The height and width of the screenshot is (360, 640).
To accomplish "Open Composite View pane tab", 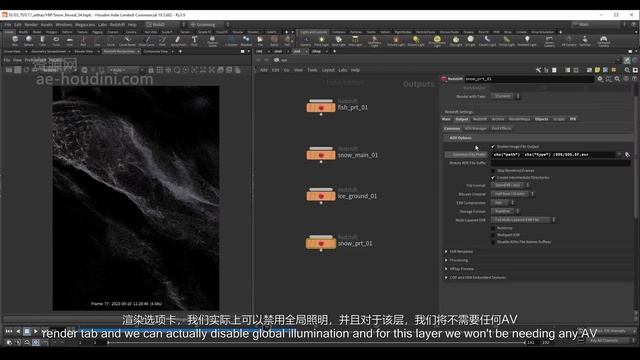I will pos(156,51).
